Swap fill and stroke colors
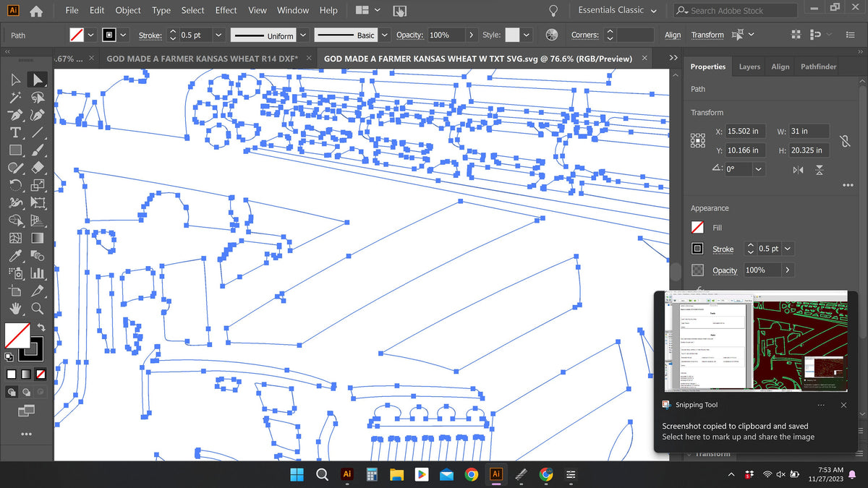 click(x=41, y=328)
